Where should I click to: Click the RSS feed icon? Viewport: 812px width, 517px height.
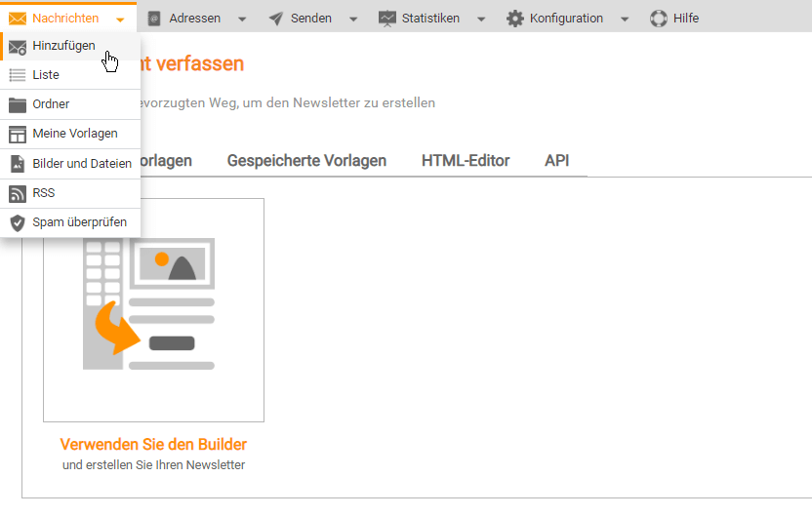point(17,193)
